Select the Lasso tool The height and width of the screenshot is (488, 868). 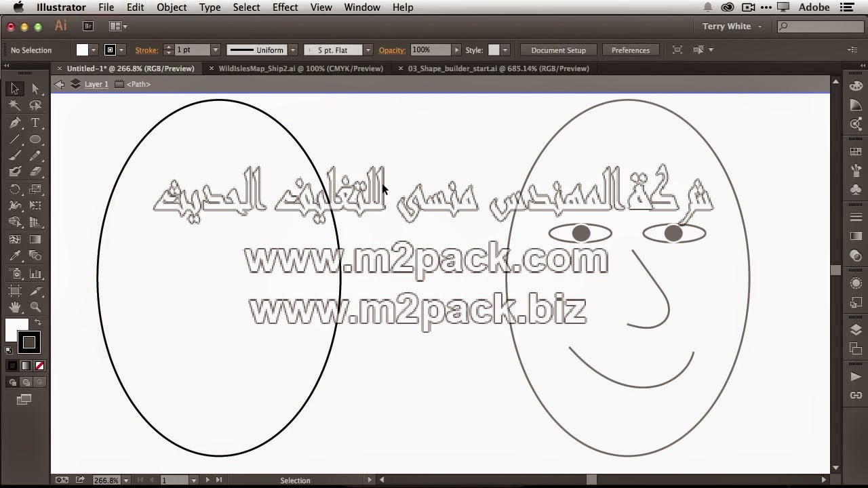click(x=36, y=106)
